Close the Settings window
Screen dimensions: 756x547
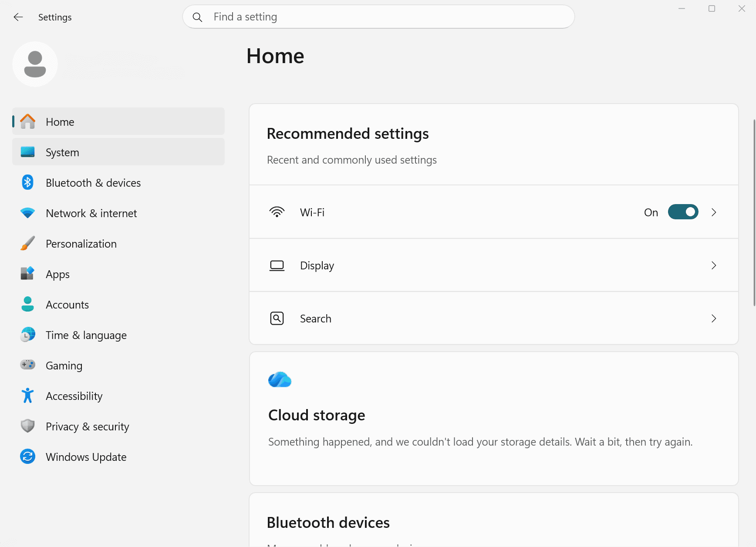tap(742, 9)
